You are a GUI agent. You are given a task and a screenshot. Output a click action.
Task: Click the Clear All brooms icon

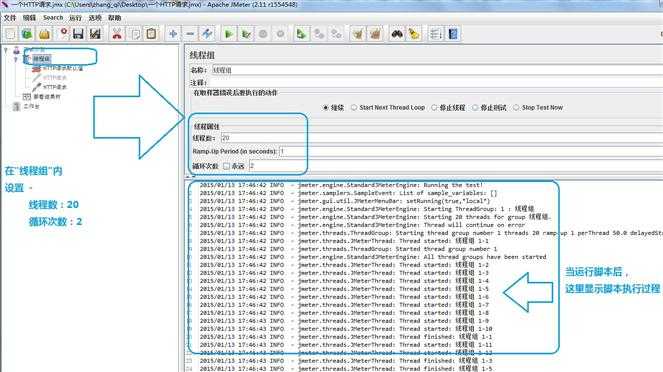click(375, 34)
